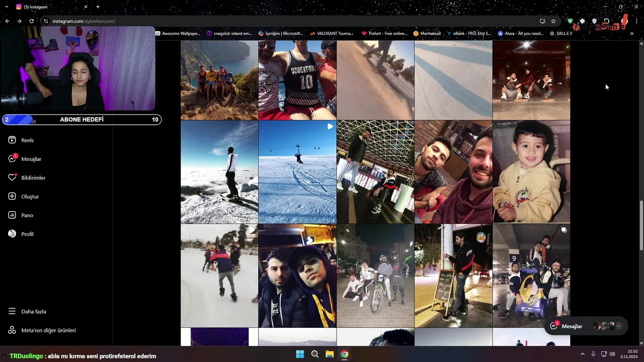644x362 pixels.
Task: Click the microphone tray icon
Action: (x=593, y=354)
